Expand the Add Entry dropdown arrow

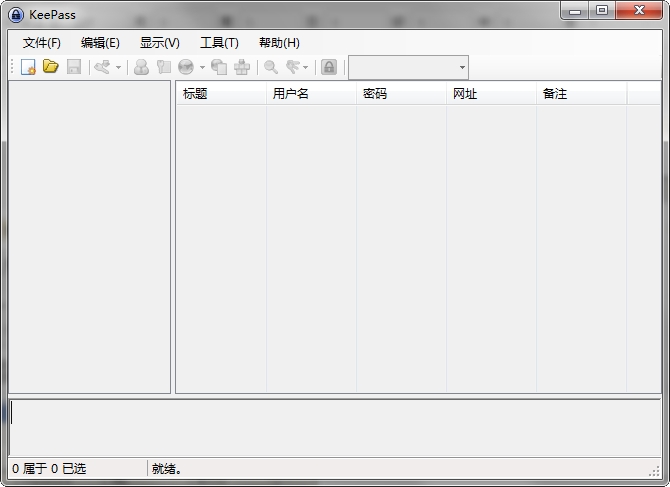click(118, 67)
